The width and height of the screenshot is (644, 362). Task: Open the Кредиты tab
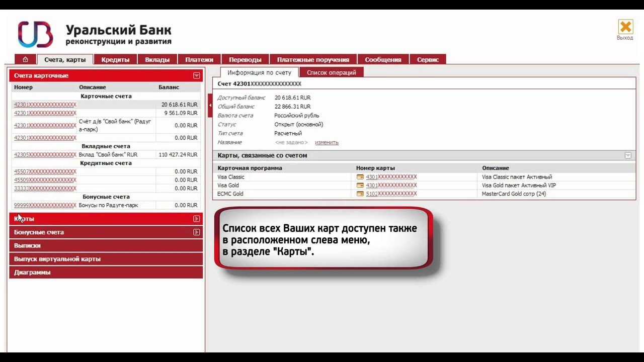click(115, 59)
